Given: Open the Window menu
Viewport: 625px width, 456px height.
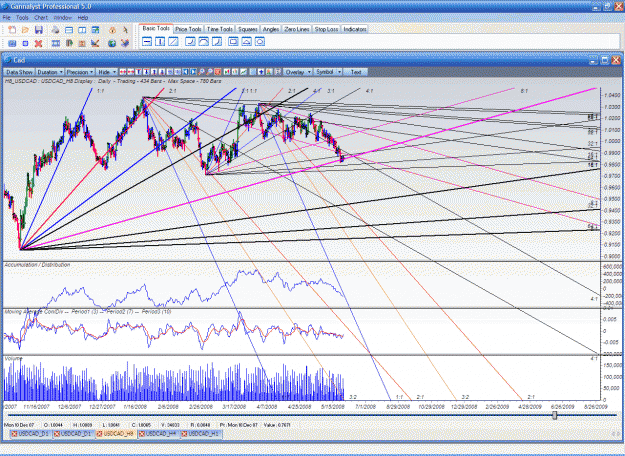Looking at the screenshot, I should click(x=62, y=18).
